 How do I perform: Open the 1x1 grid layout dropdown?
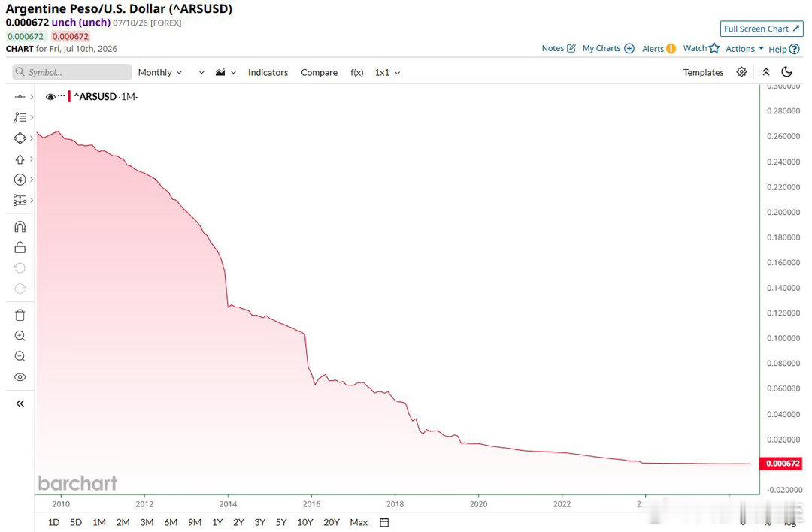[387, 73]
